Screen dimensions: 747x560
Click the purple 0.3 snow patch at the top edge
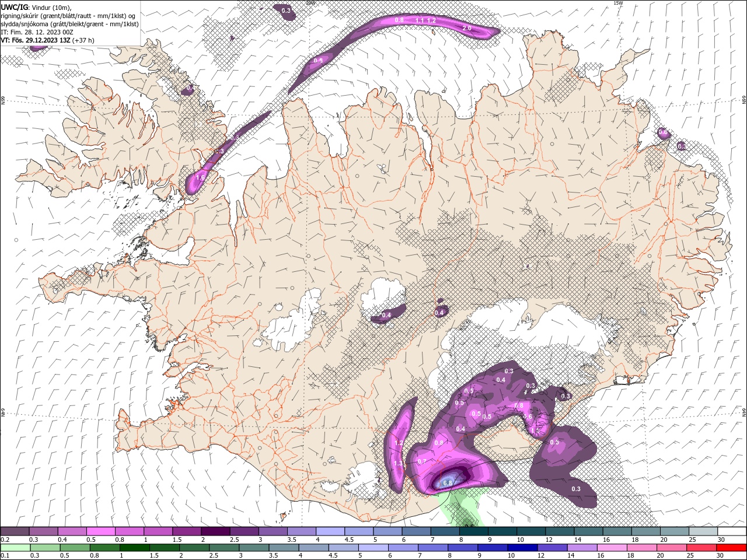click(x=286, y=11)
